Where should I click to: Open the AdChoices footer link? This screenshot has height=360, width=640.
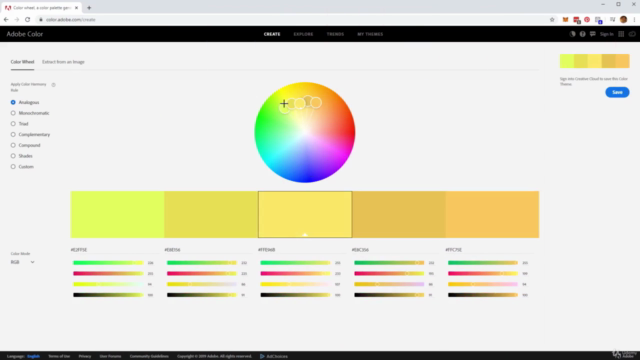[x=274, y=356]
